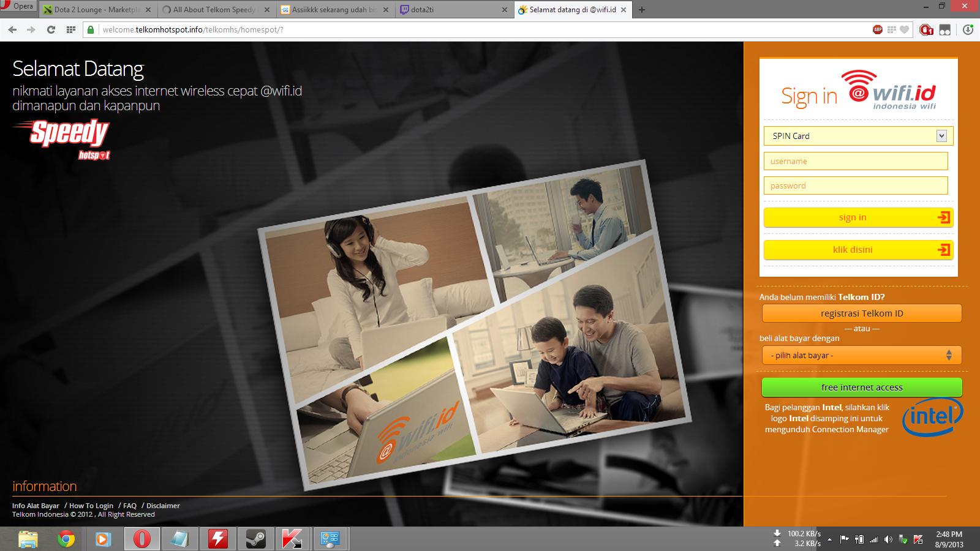Click the photo collage image
Screen dimensions: 980x551
tap(475, 324)
